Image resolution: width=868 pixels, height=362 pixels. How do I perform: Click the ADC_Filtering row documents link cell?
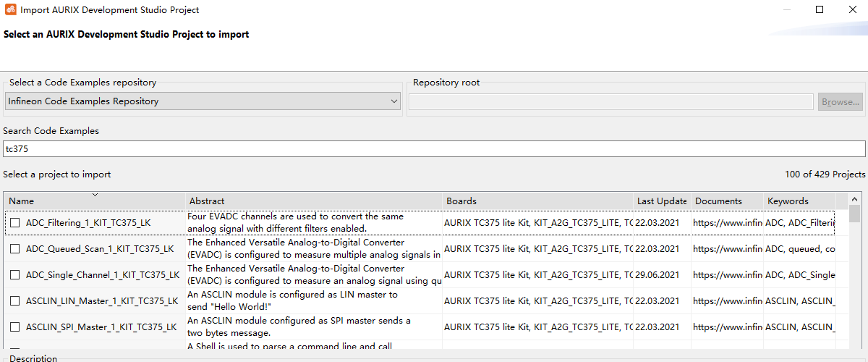(x=727, y=223)
